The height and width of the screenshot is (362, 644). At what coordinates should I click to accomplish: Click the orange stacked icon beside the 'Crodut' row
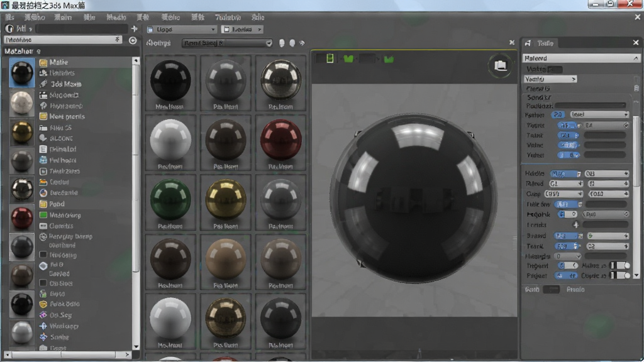click(43, 182)
